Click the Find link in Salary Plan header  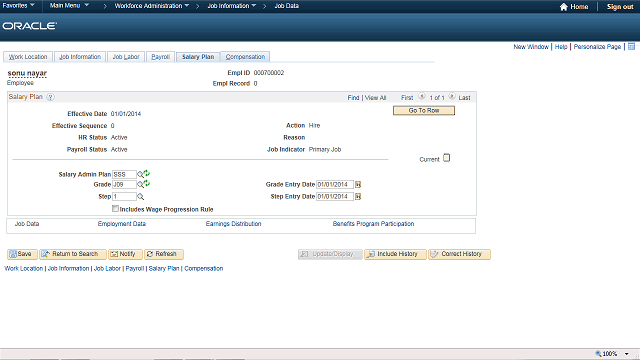tap(353, 98)
